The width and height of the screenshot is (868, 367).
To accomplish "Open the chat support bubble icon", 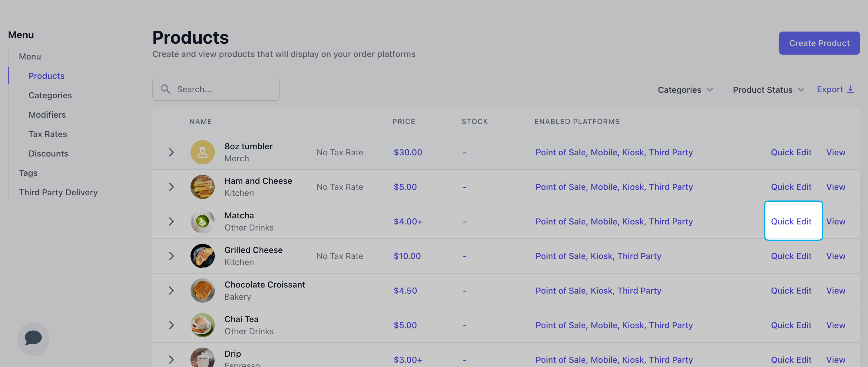I will (33, 338).
